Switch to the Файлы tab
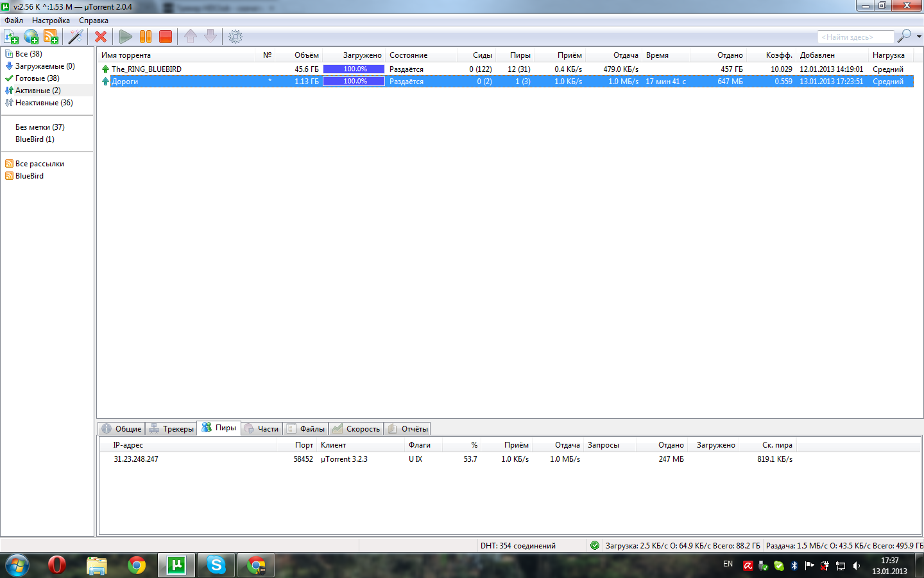The width and height of the screenshot is (924, 578). coord(305,429)
